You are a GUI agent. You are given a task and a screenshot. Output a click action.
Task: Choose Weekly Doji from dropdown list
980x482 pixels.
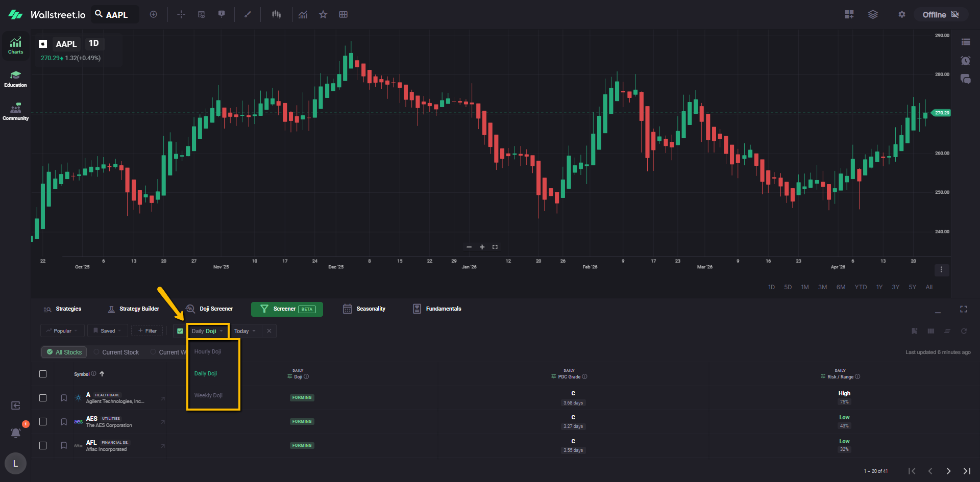pos(208,395)
